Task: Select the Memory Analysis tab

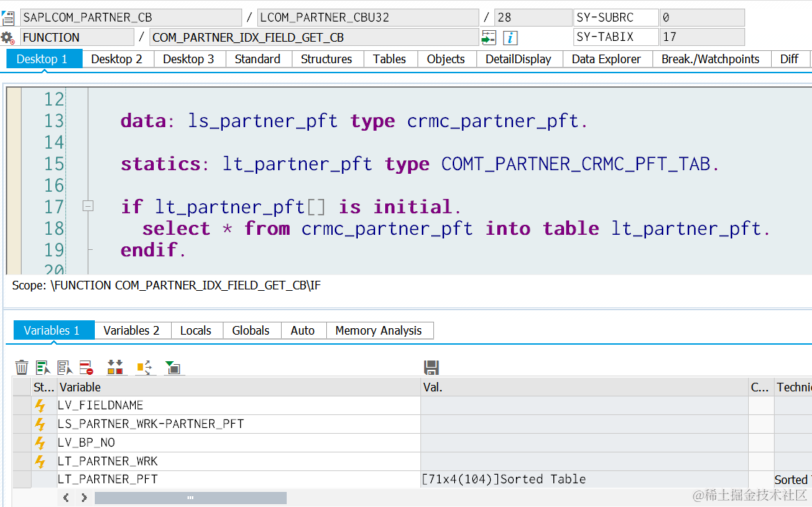Action: pyautogui.click(x=379, y=330)
